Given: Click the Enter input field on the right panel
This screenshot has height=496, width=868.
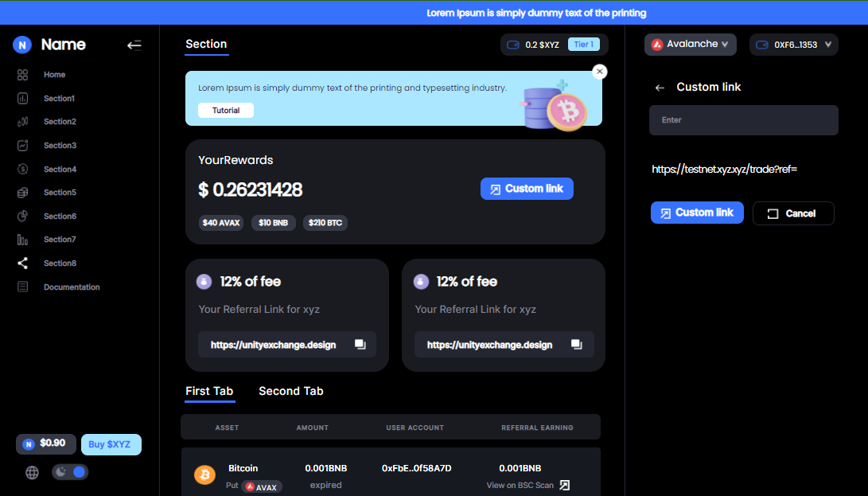Looking at the screenshot, I should tap(743, 119).
